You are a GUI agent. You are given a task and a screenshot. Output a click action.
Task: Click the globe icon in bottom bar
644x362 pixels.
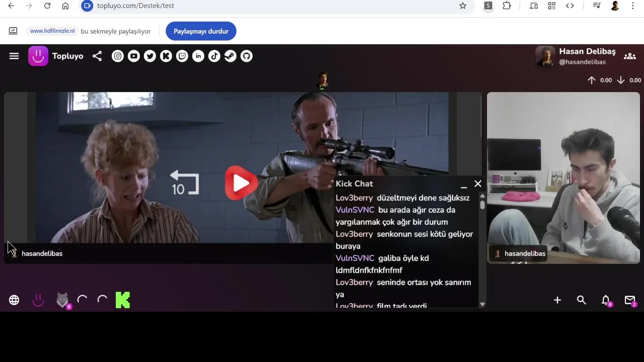coord(14,300)
